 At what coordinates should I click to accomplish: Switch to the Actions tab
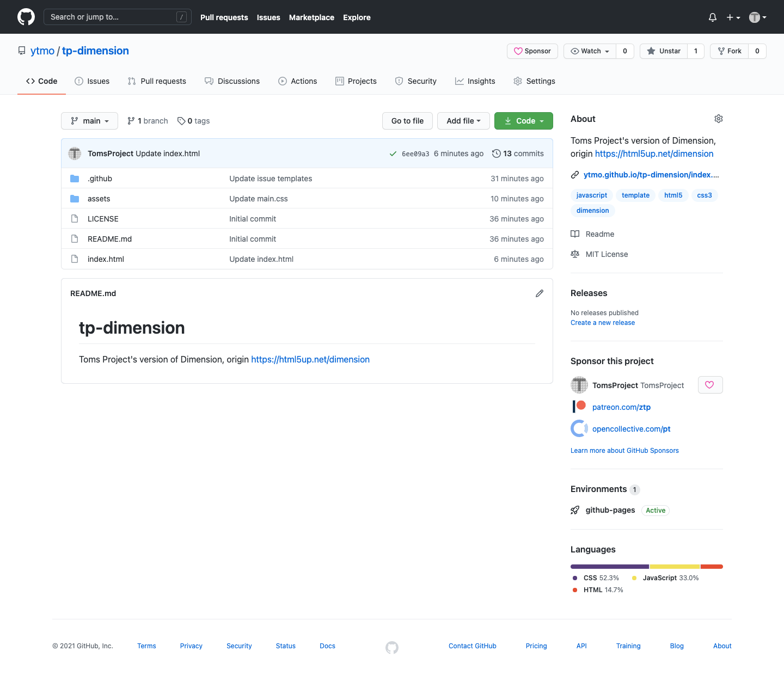tap(297, 81)
